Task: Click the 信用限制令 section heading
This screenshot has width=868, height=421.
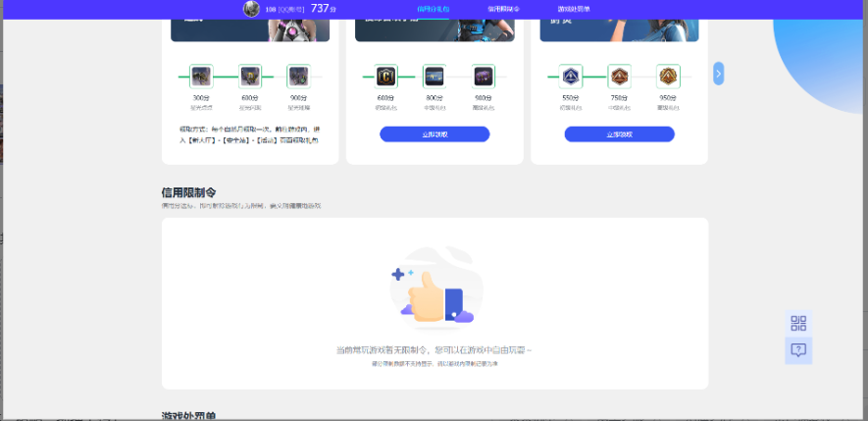Action: [x=188, y=192]
